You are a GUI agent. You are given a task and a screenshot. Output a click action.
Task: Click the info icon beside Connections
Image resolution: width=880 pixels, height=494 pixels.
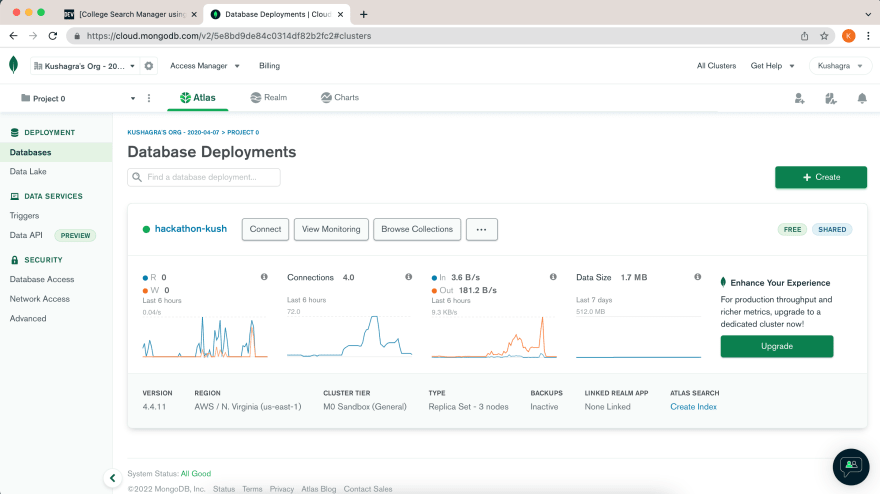(x=409, y=277)
